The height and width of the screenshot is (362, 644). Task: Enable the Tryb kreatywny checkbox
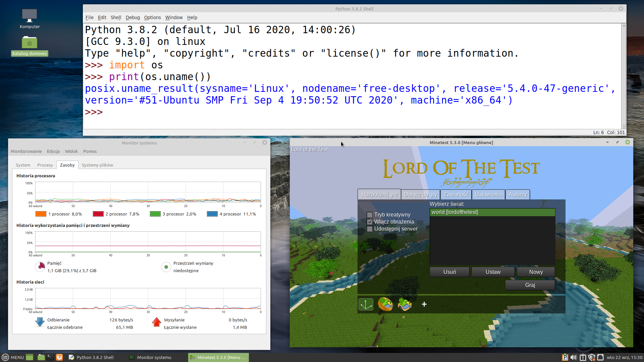pyautogui.click(x=370, y=215)
